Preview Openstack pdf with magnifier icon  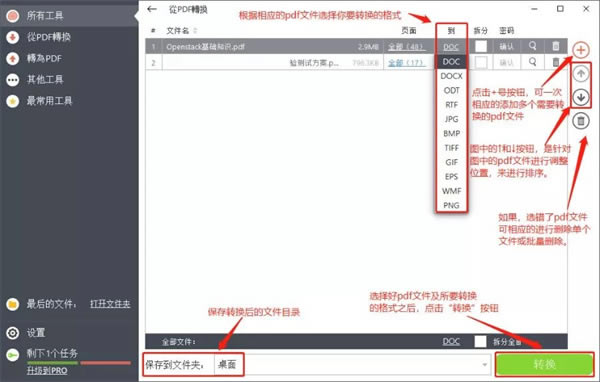coord(532,46)
